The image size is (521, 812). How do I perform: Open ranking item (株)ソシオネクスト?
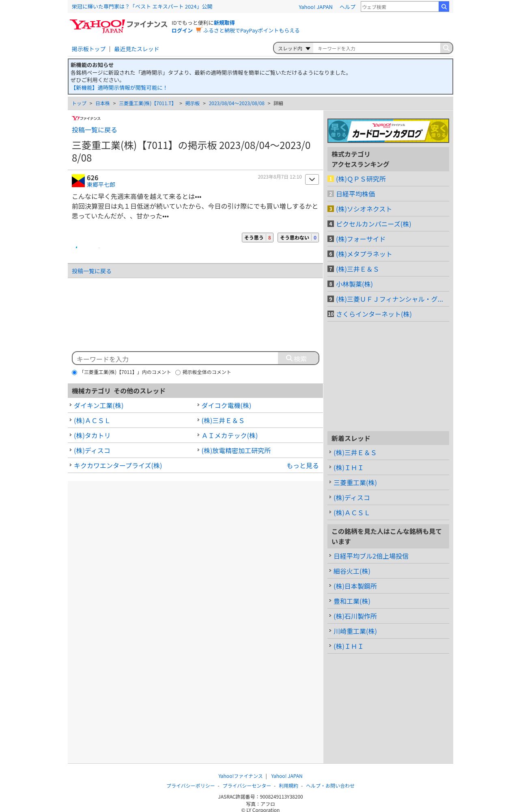[x=364, y=209]
